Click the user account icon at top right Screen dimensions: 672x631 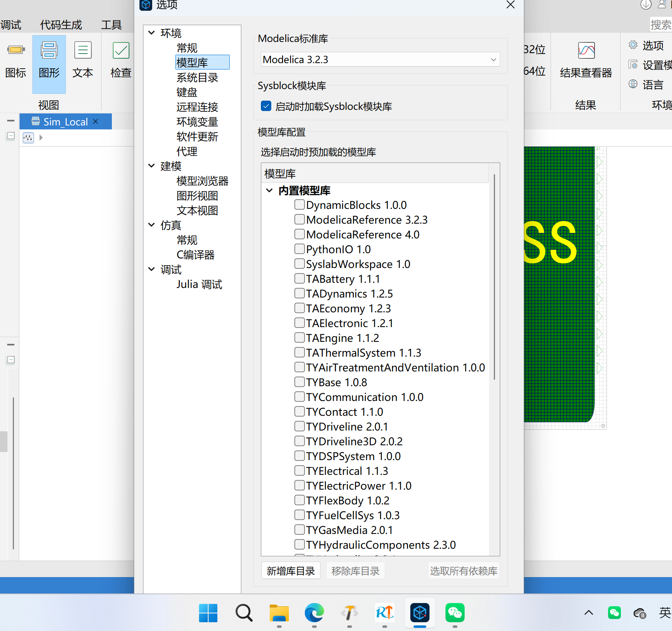[x=662, y=4]
